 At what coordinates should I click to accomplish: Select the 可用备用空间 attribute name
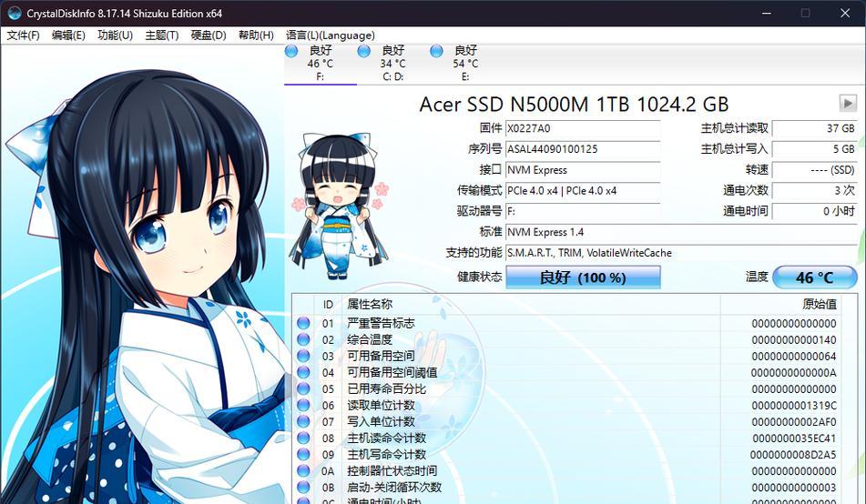[381, 356]
